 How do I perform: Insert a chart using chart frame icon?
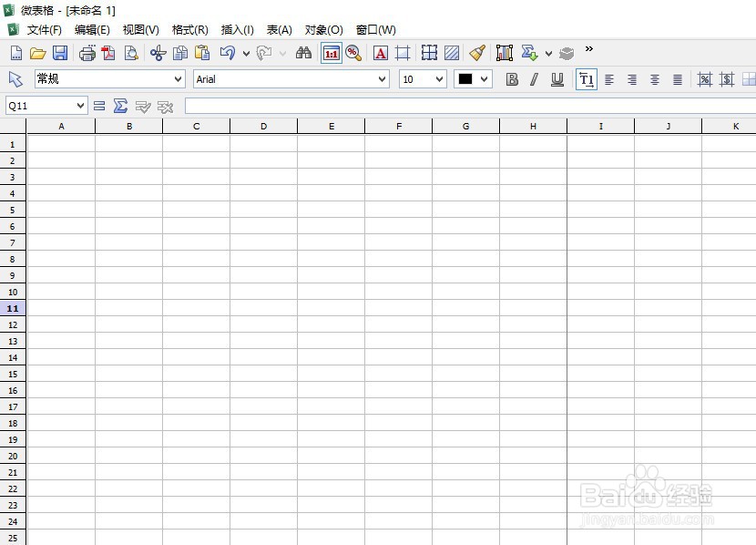click(505, 53)
